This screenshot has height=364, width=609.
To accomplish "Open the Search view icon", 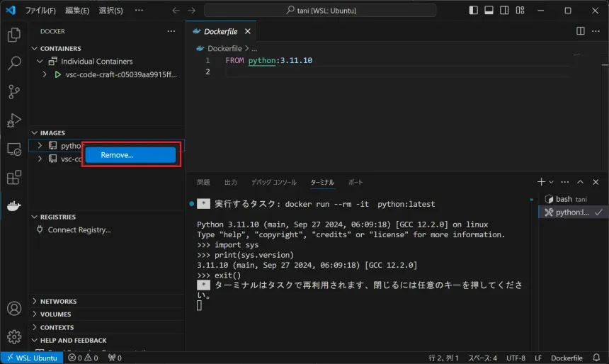I will (x=13, y=64).
